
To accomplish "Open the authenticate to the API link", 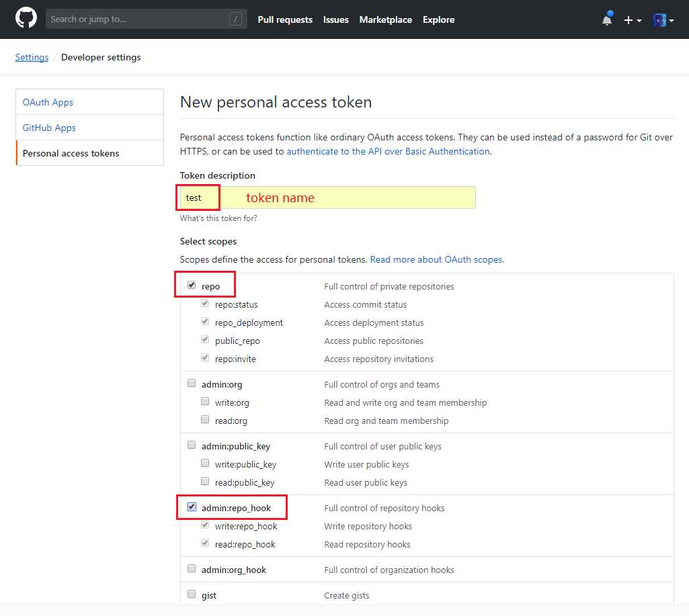I will point(388,151).
